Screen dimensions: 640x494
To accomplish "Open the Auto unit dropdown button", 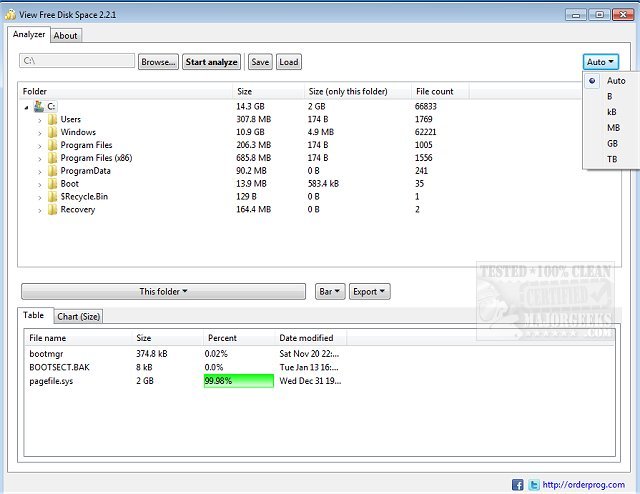I will 600,62.
